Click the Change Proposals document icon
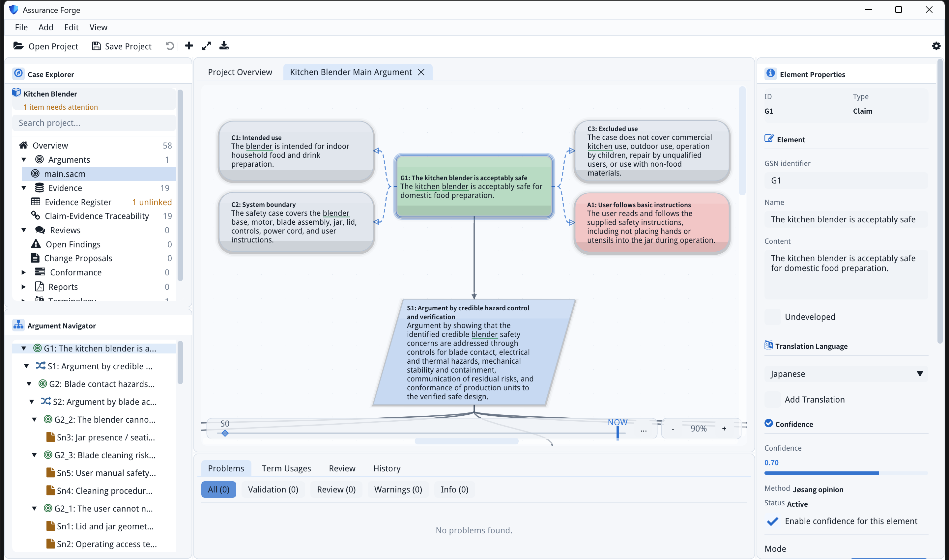The width and height of the screenshot is (949, 560). click(x=35, y=258)
